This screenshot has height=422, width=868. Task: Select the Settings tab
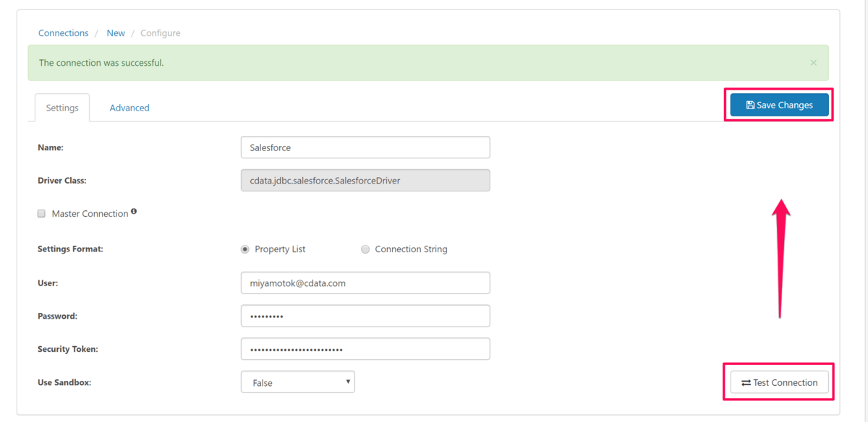(x=62, y=108)
